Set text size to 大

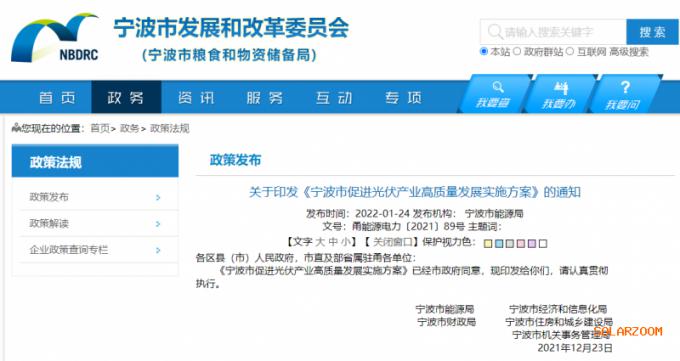[x=320, y=242]
